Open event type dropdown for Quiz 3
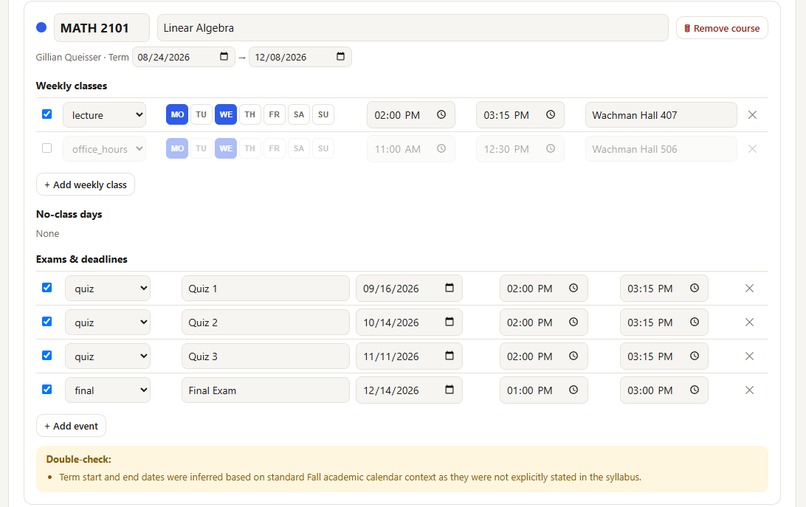This screenshot has width=806, height=507. tap(108, 356)
